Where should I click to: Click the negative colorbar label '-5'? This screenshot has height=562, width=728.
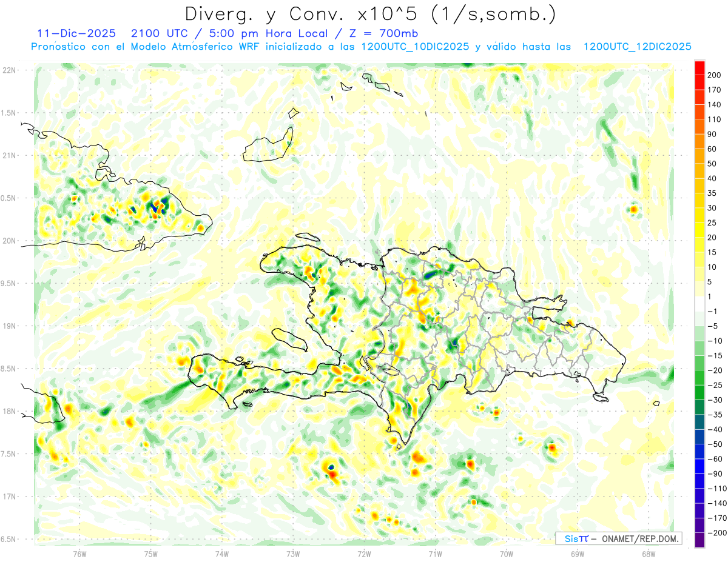(714, 326)
